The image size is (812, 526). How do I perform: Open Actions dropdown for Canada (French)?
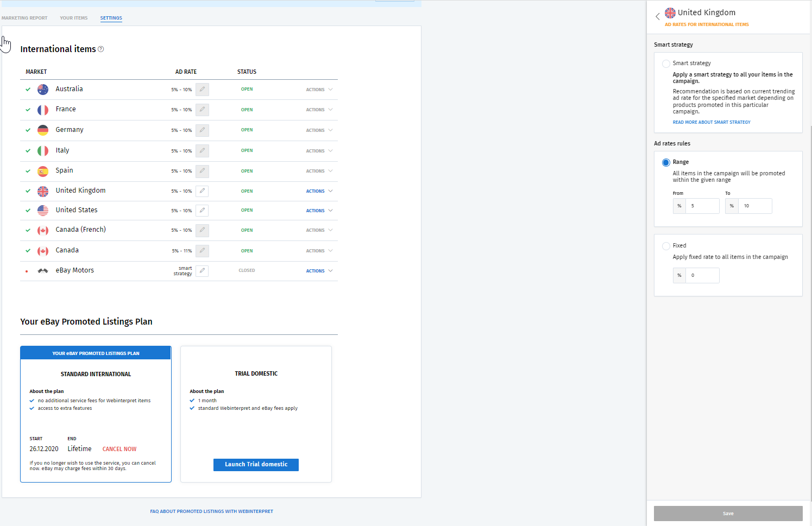click(x=319, y=230)
